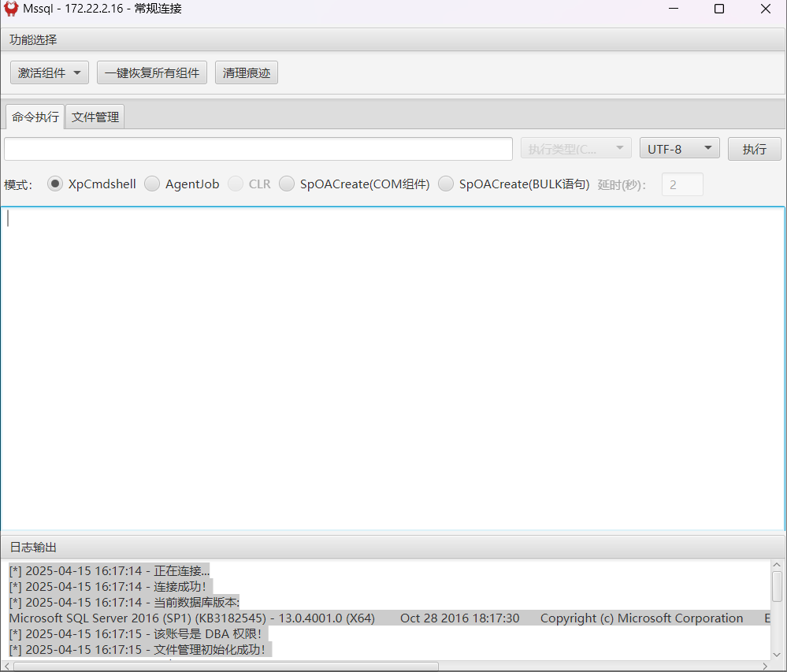Click the Mssql app icon in title bar

point(10,9)
